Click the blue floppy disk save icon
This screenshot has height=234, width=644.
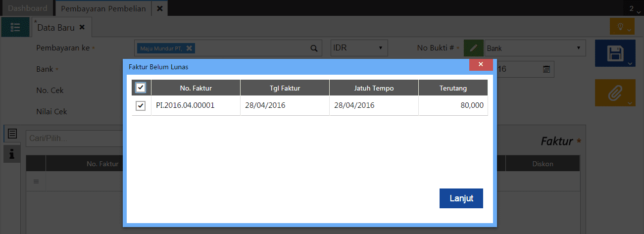point(614,53)
